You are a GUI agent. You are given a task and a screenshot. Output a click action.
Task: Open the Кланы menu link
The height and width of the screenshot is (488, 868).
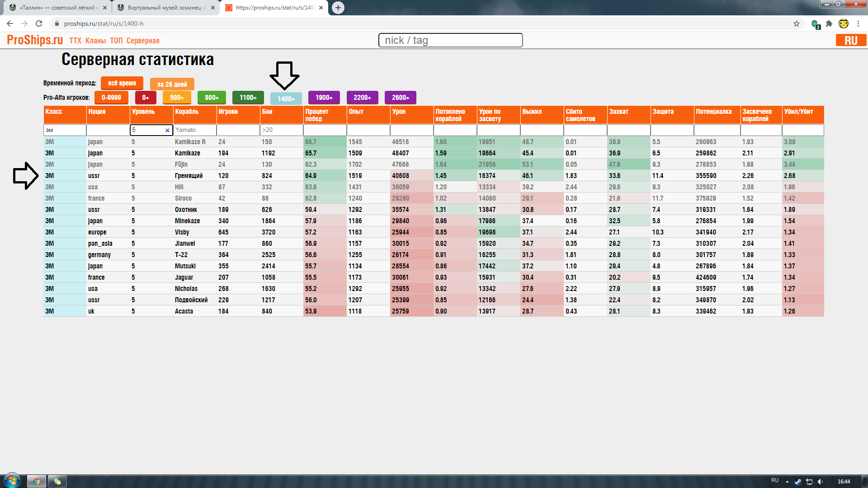point(95,41)
